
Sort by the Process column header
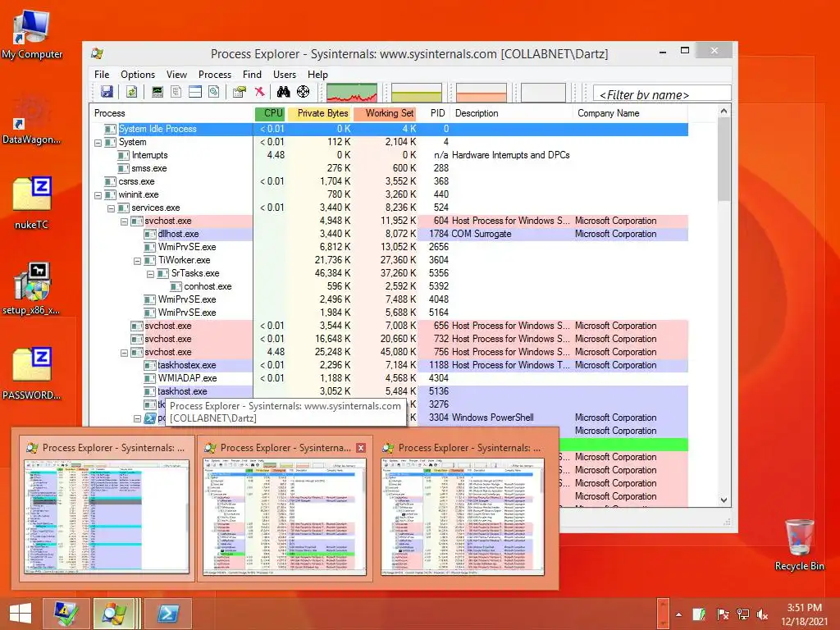pos(171,113)
